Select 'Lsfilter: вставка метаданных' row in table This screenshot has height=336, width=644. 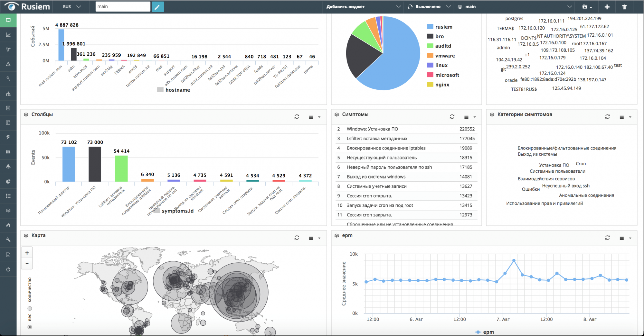pos(406,139)
